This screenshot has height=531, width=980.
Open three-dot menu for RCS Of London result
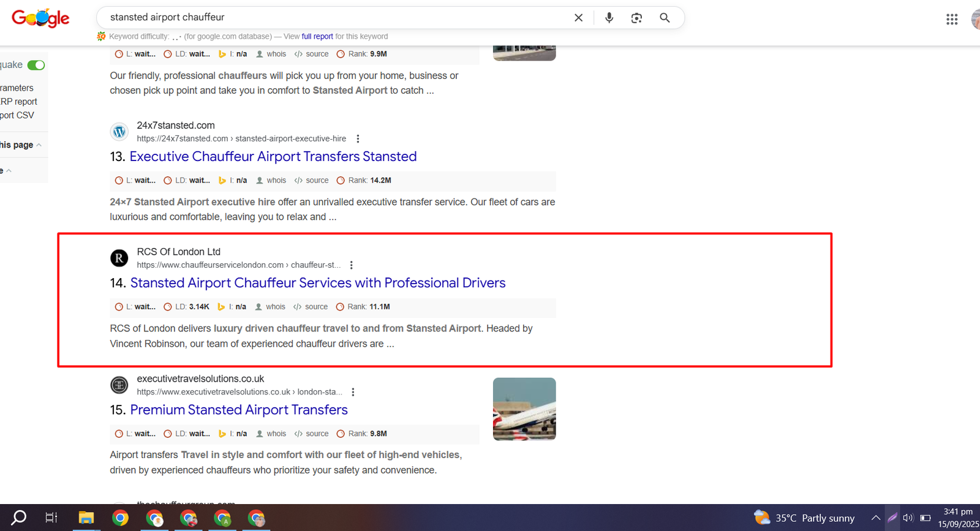point(351,265)
